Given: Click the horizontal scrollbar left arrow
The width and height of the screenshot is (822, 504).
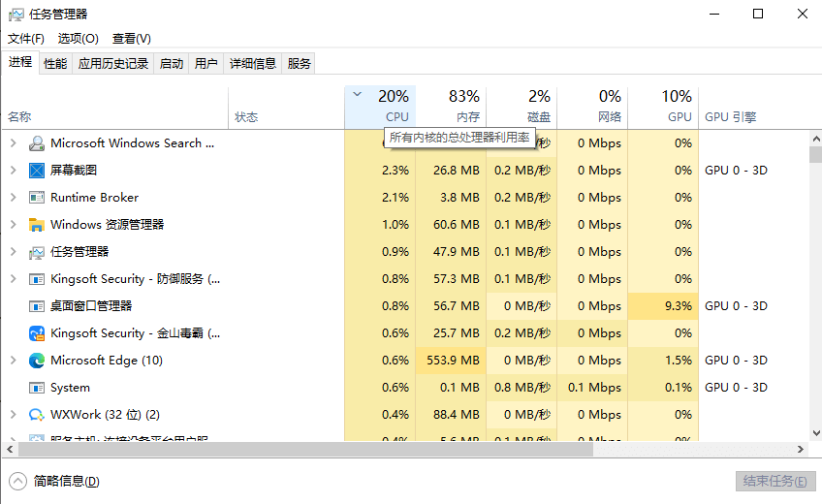Looking at the screenshot, I should [x=10, y=449].
